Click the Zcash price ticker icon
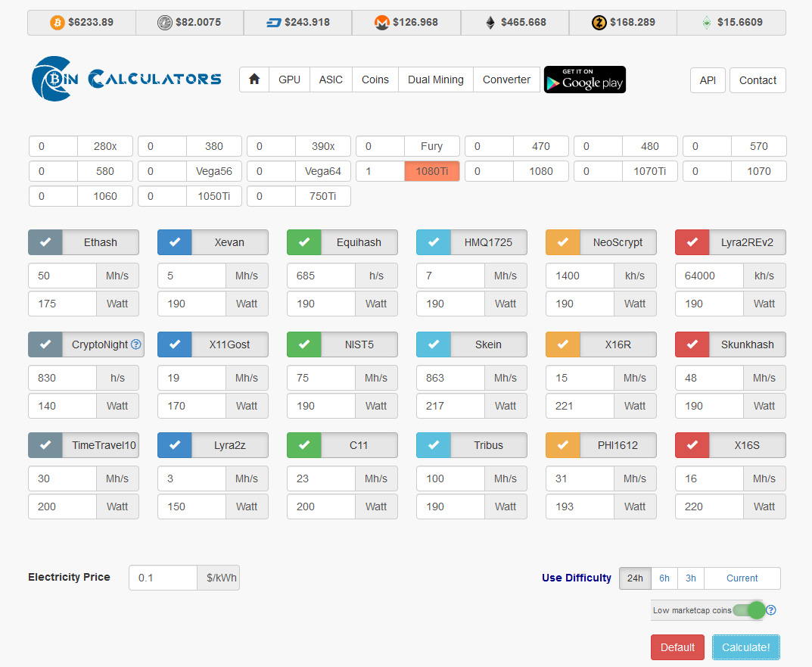812x667 pixels. (x=599, y=22)
